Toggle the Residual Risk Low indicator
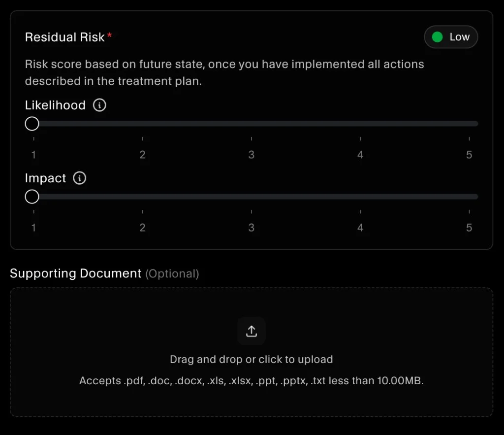Image resolution: width=504 pixels, height=435 pixels. pos(451,36)
